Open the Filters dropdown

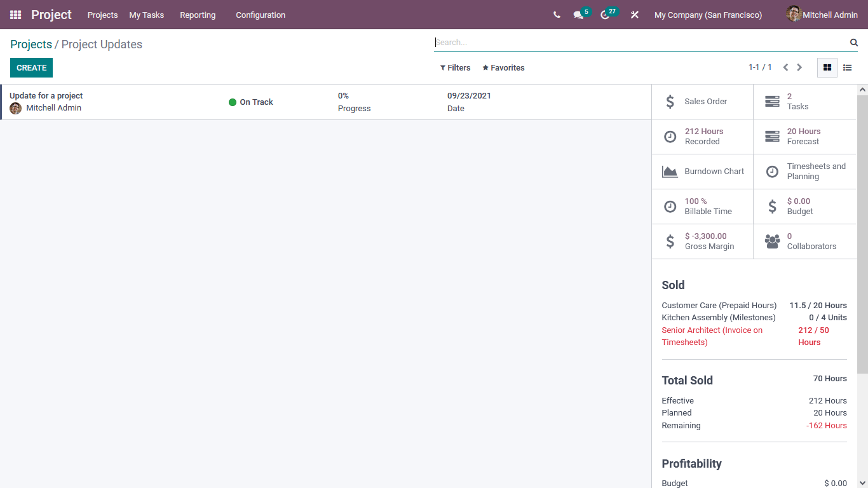455,68
